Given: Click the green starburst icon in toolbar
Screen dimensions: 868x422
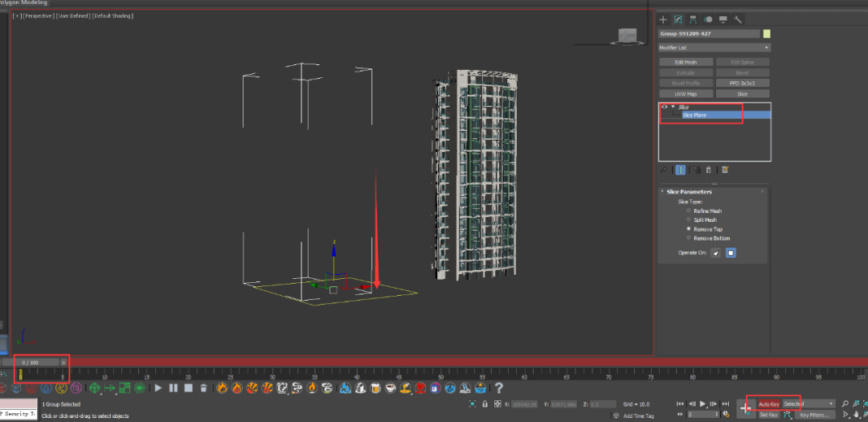Looking at the screenshot, I should (140, 388).
